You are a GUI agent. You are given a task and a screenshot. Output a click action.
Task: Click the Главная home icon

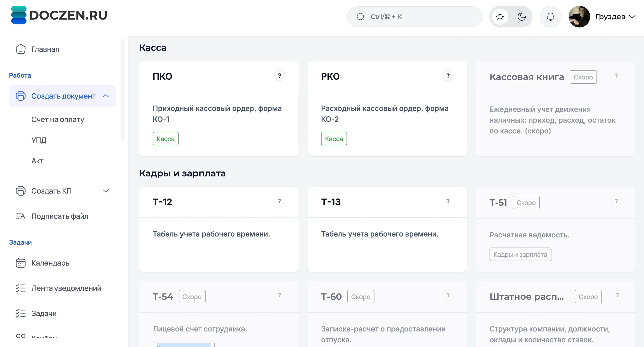click(x=20, y=49)
